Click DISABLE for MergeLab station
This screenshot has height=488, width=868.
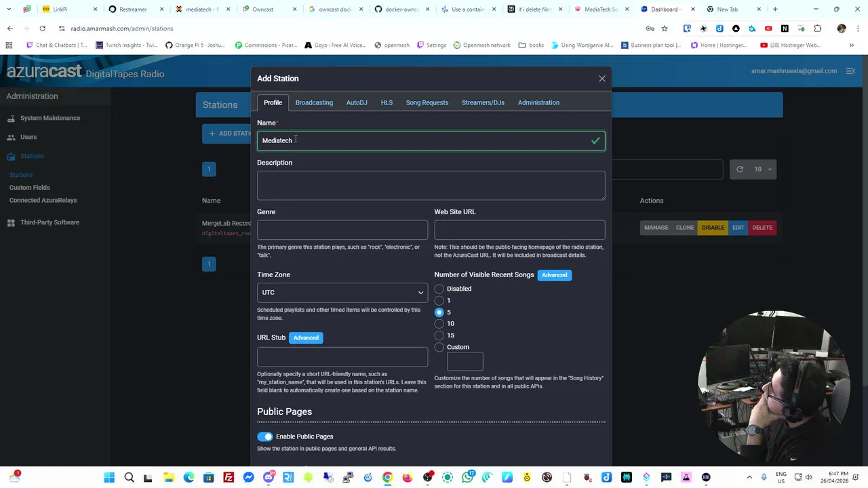(x=713, y=228)
